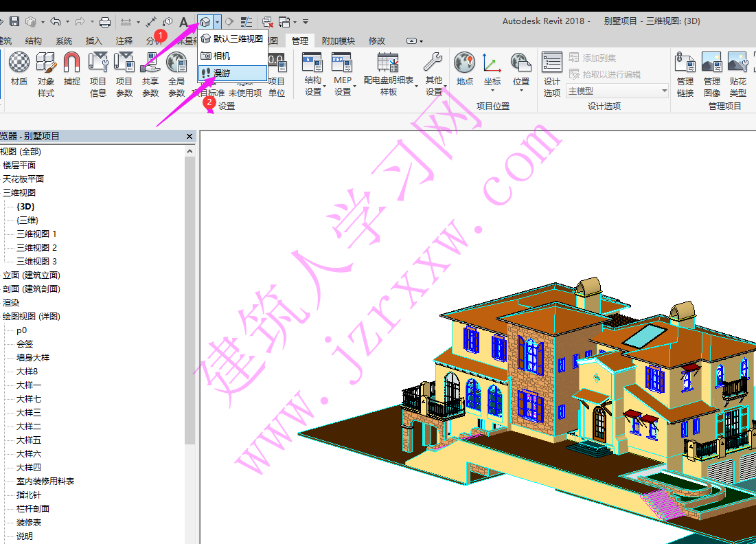Open the 修改 ribbon tab
The width and height of the screenshot is (756, 544).
(x=376, y=41)
